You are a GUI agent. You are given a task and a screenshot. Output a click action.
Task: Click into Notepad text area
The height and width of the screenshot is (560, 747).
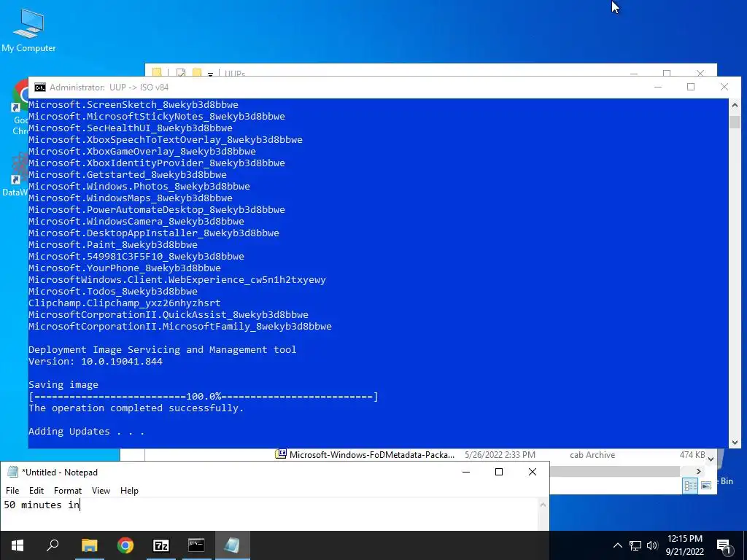pyautogui.click(x=269, y=514)
